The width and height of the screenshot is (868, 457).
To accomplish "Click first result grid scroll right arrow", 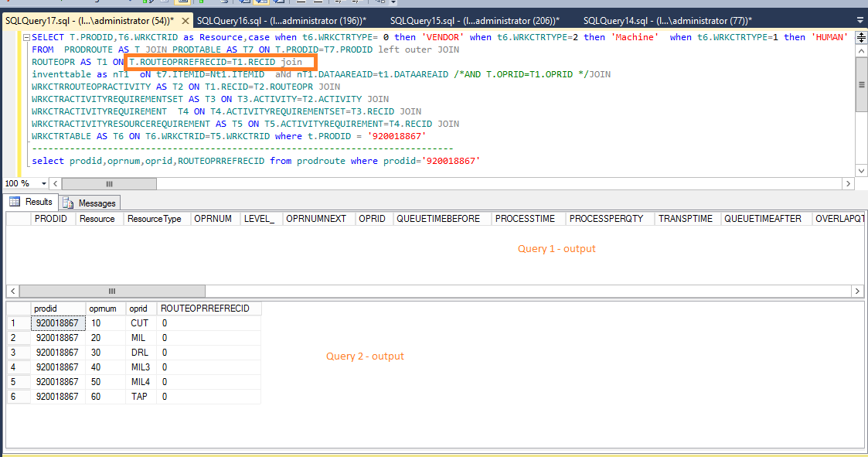I will [x=857, y=291].
